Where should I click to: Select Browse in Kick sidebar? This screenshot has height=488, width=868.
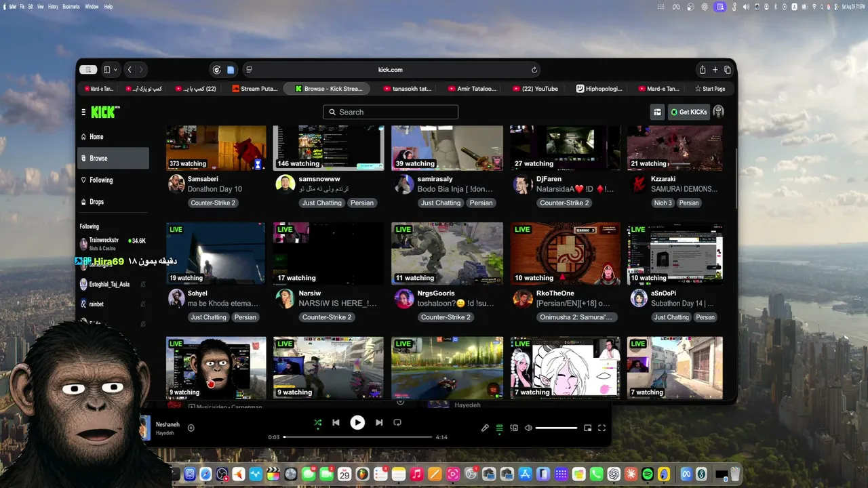[113, 158]
